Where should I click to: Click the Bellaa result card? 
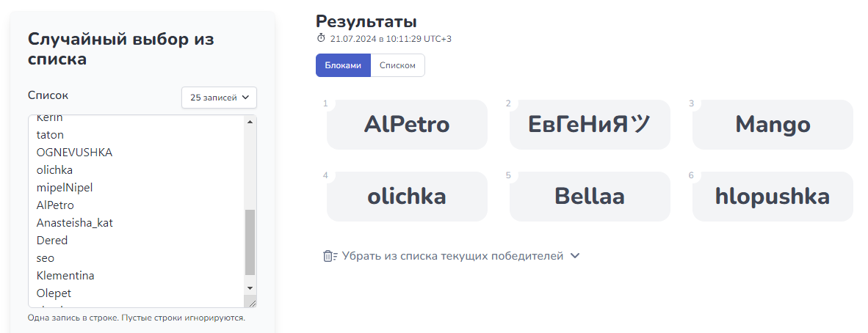(590, 197)
